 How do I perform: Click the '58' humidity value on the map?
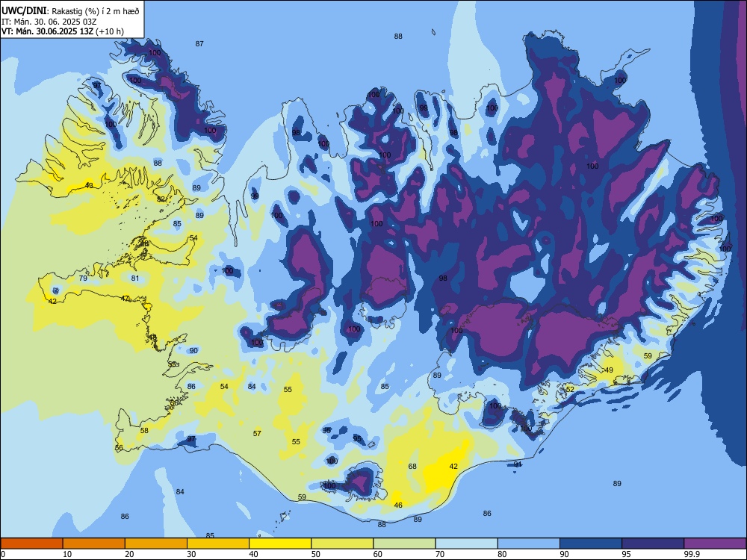[x=144, y=431]
